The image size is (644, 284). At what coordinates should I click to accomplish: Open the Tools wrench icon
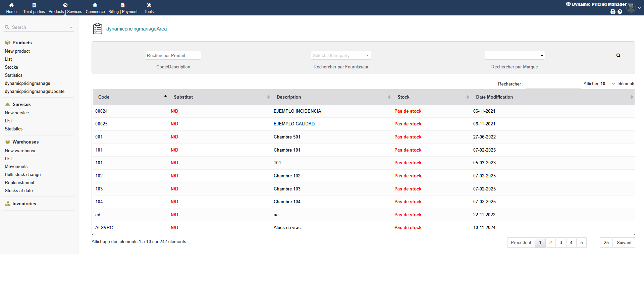pos(149,5)
